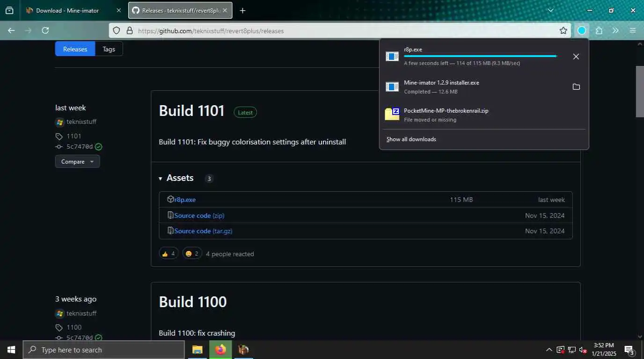Open the Build 1100 release title
Image resolution: width=644 pixels, height=359 pixels.
pos(193,302)
